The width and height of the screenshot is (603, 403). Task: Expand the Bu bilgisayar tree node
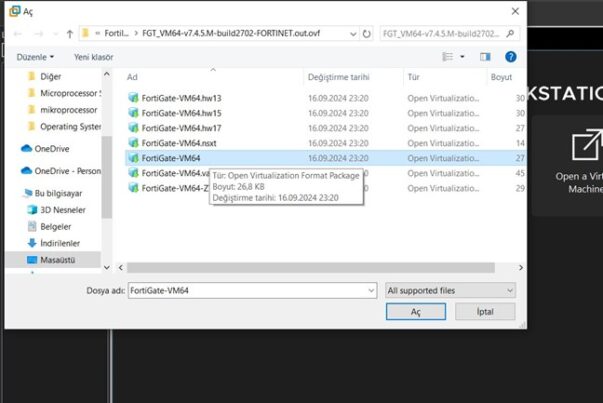[17, 193]
